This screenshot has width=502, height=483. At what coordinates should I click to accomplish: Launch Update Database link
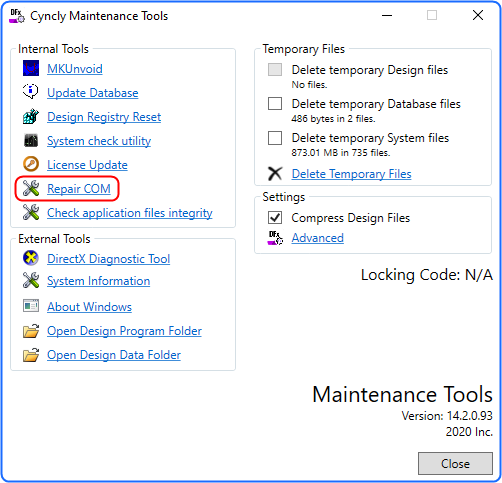pos(93,93)
